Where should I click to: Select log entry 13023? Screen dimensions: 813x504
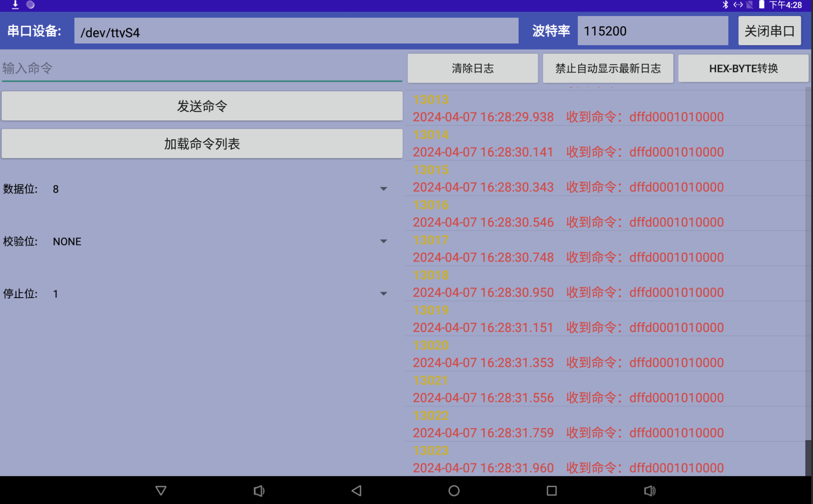pyautogui.click(x=431, y=451)
